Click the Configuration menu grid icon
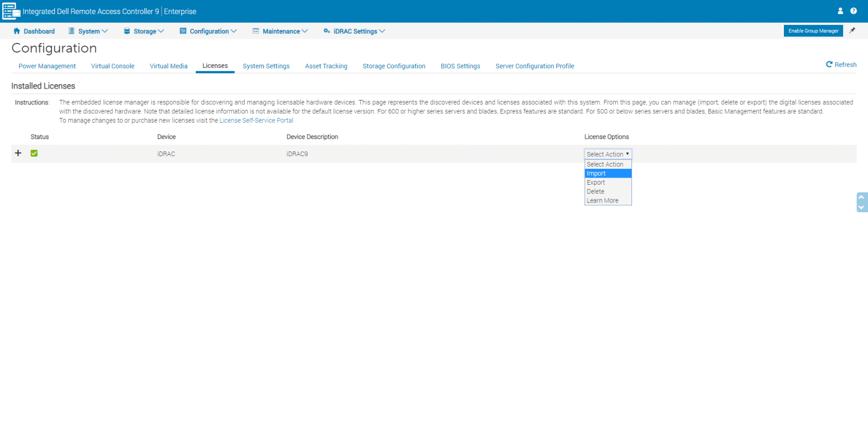The width and height of the screenshot is (868, 424). pos(183,31)
